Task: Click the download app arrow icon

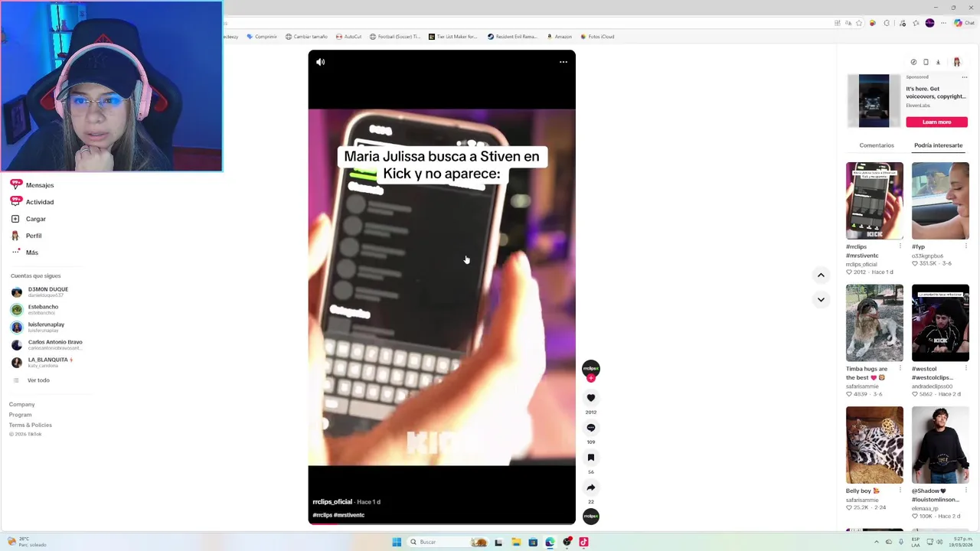Action: click(938, 62)
